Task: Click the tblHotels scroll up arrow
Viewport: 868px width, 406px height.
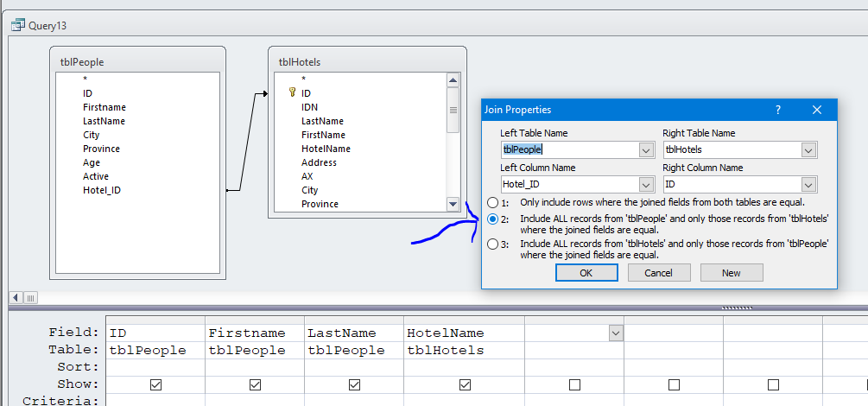Action: click(x=453, y=80)
